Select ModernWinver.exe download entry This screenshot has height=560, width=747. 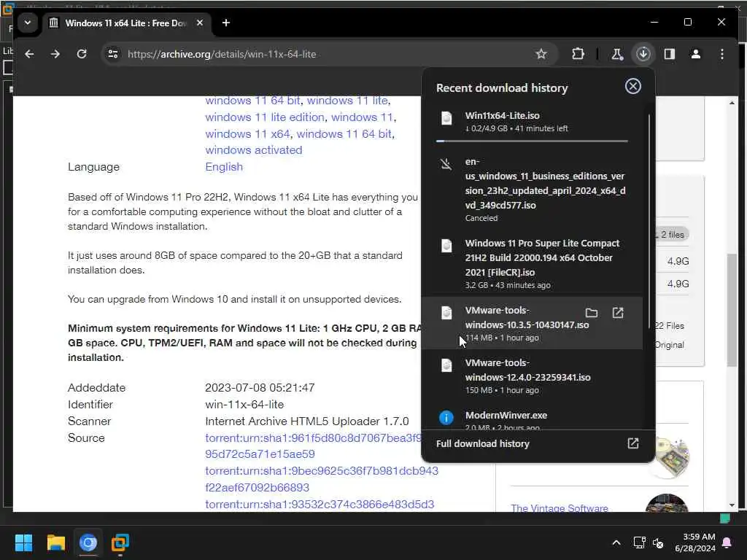coord(532,417)
